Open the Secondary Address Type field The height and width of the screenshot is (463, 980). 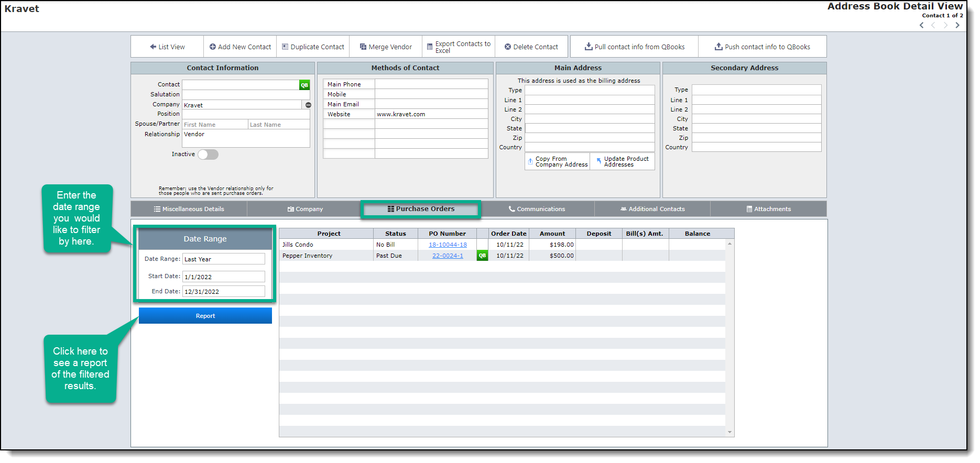756,90
